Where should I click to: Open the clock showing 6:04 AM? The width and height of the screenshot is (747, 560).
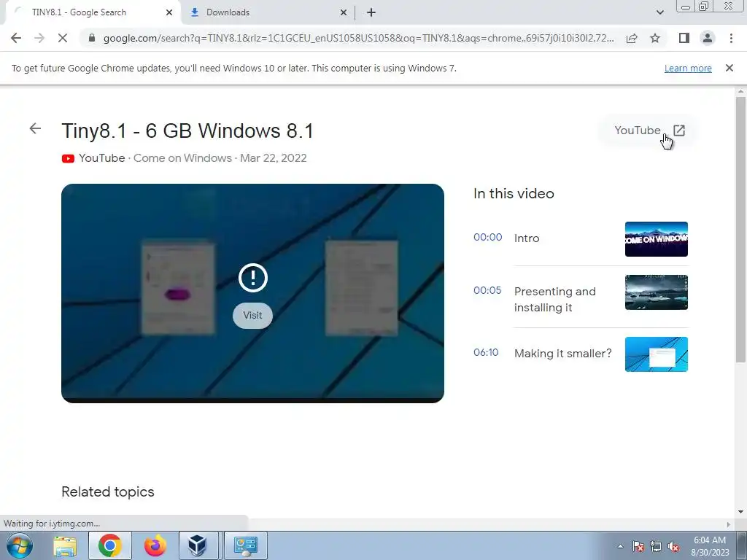pos(710,546)
